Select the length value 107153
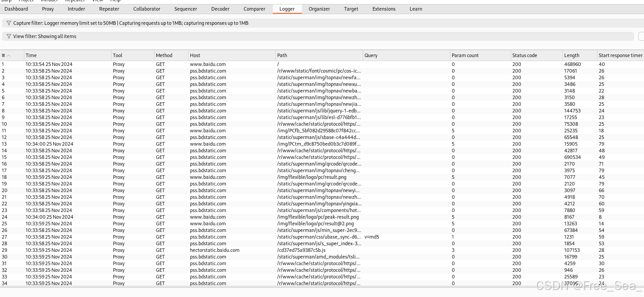Viewport: 644px width, 297px height. [x=572, y=250]
